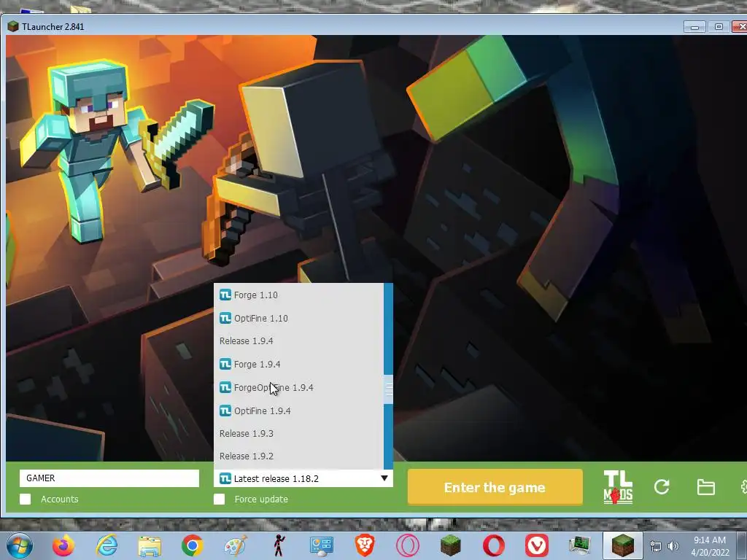This screenshot has height=560, width=747.
Task: Select OptiFine 1.10 from the version list
Action: click(x=298, y=318)
